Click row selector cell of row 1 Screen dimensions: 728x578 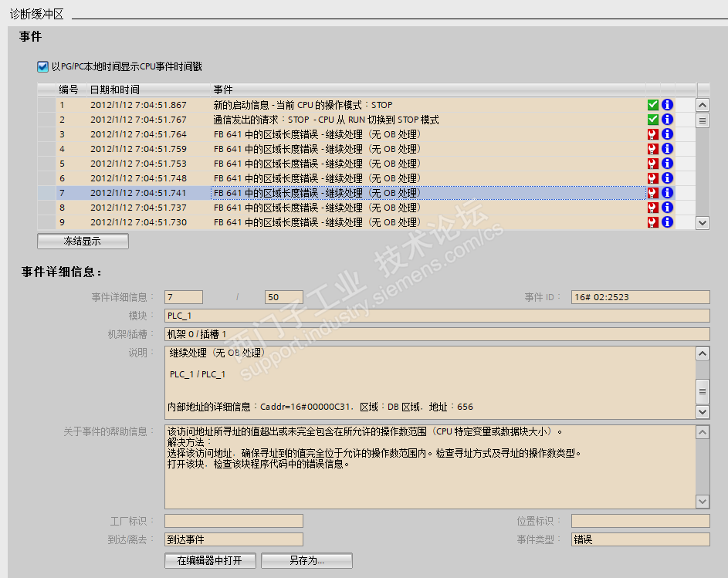(x=46, y=105)
